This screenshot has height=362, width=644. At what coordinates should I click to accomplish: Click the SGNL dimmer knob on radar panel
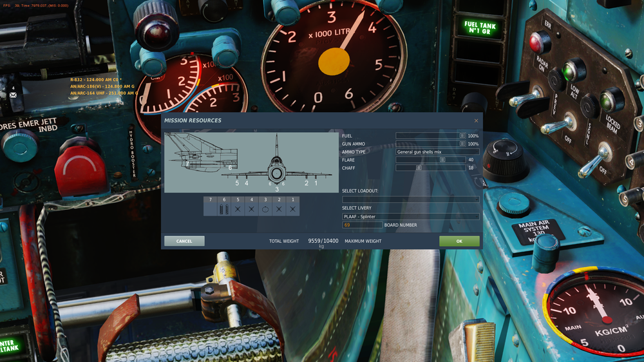[590, 106]
